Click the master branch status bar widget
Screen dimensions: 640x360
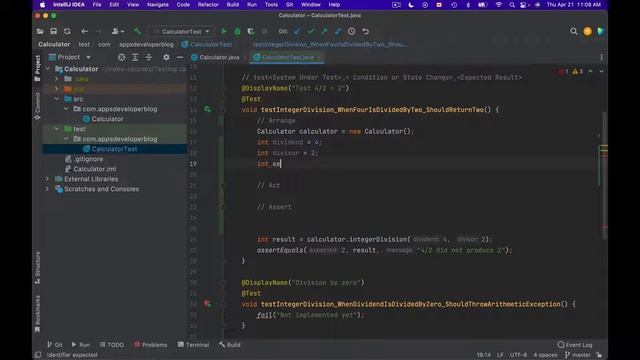[578, 355]
